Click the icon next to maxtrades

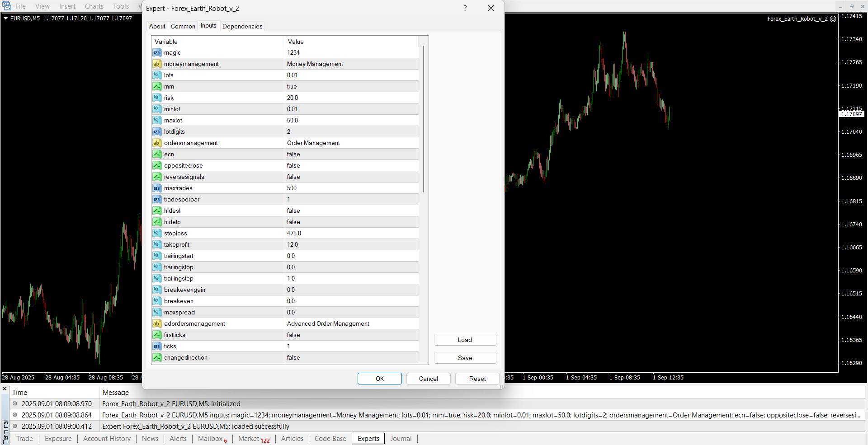point(156,188)
